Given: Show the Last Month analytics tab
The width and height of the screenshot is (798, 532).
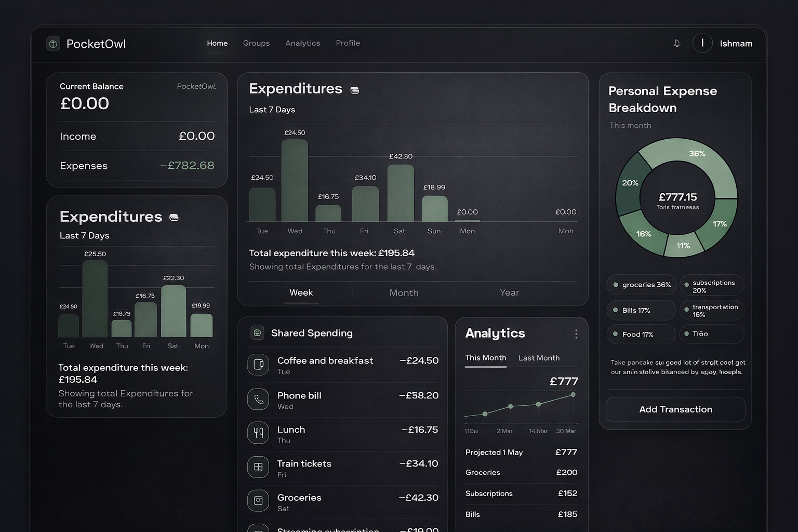Looking at the screenshot, I should pyautogui.click(x=539, y=358).
